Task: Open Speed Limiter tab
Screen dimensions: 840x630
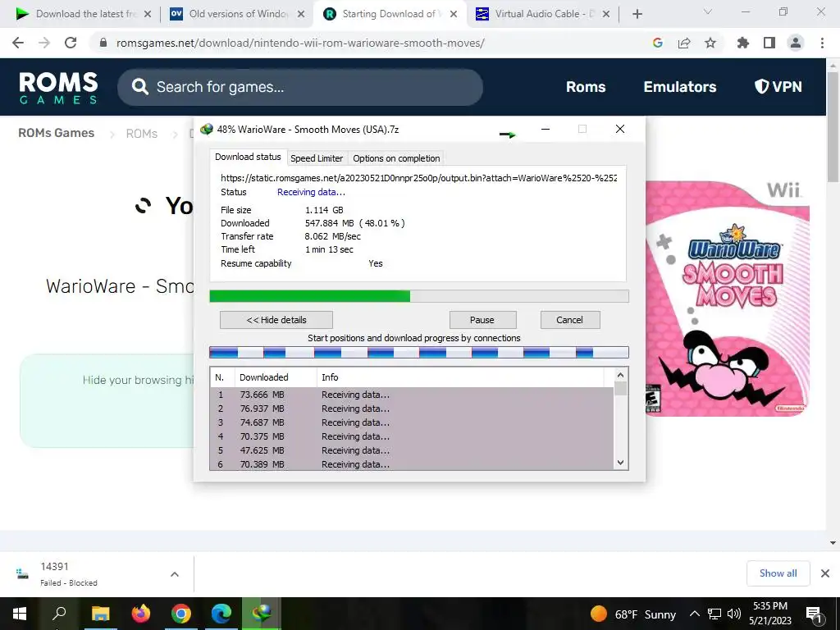Action: click(317, 158)
